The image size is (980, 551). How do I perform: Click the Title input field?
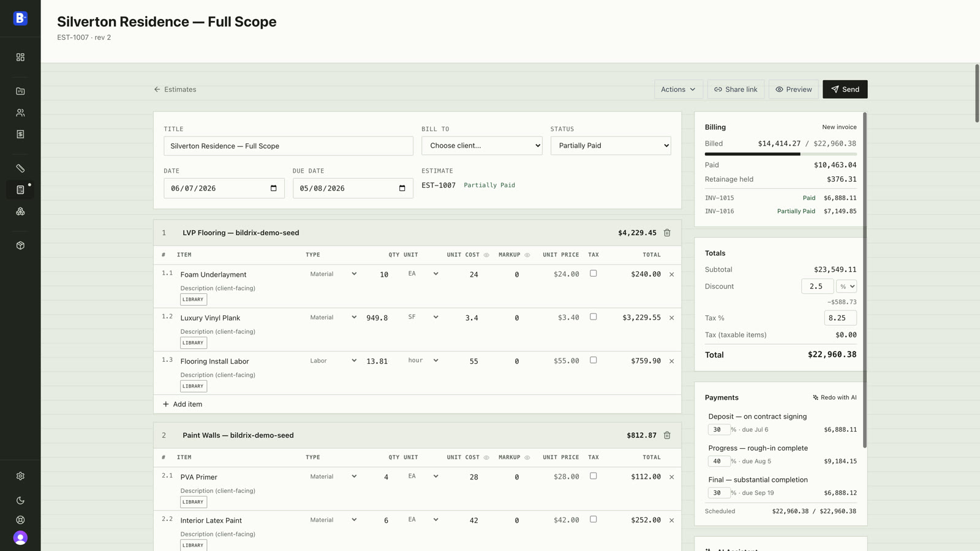(288, 146)
